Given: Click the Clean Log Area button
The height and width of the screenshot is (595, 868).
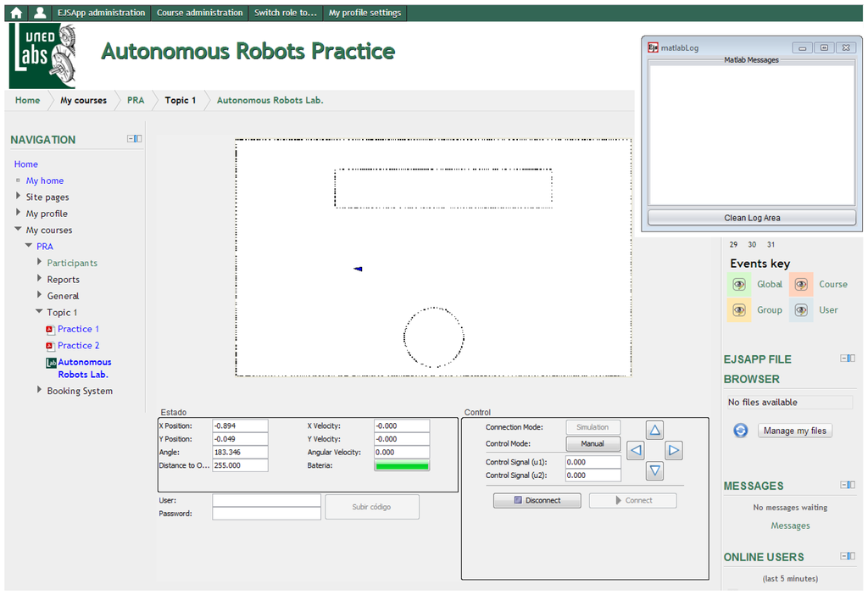Looking at the screenshot, I should pos(752,218).
